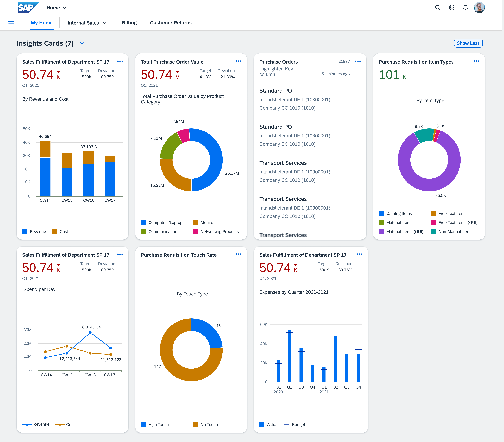The width and height of the screenshot is (504, 442).
Task: Click the 101 K value on Item Types card
Action: [x=392, y=75]
